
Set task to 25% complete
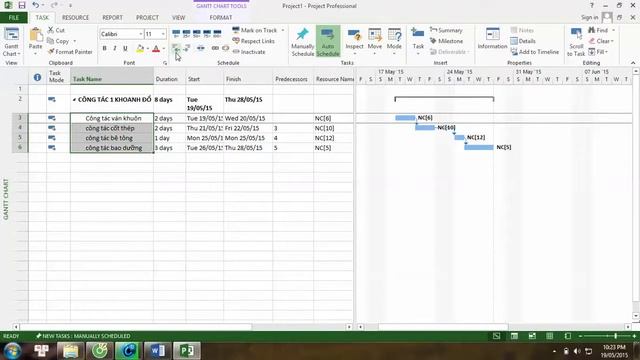186,33
